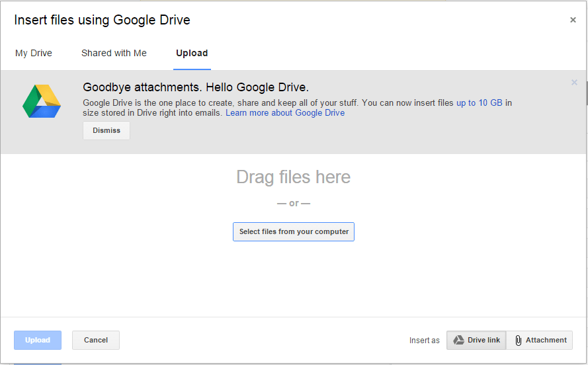Click the 'Insert files using Google Drive' title
Image resolution: width=588 pixels, height=365 pixels.
[102, 20]
